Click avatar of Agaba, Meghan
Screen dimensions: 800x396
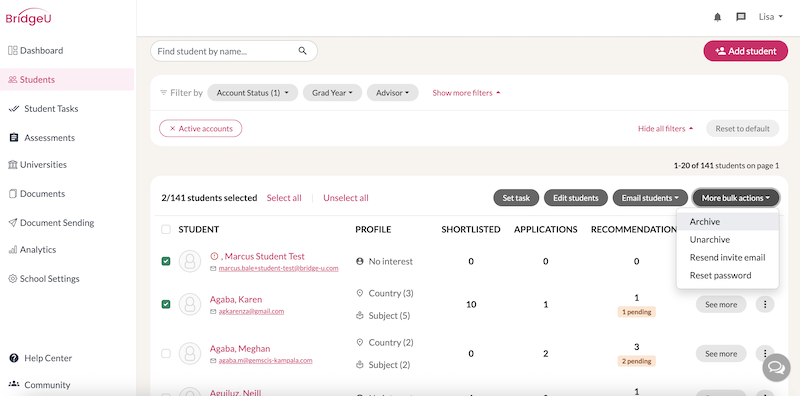[190, 353]
